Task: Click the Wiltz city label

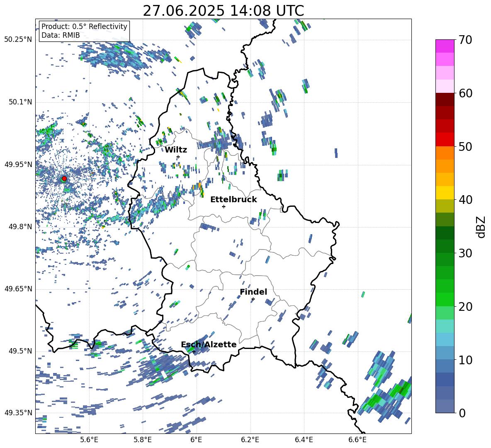Action: pyautogui.click(x=176, y=150)
